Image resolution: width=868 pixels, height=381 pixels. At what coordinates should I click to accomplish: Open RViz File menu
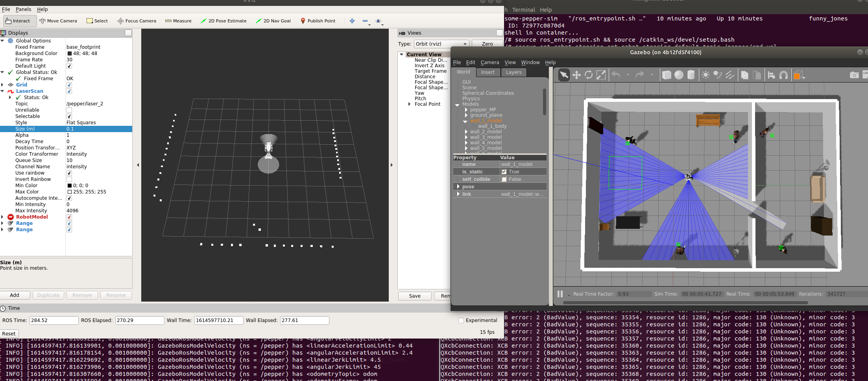(x=6, y=9)
